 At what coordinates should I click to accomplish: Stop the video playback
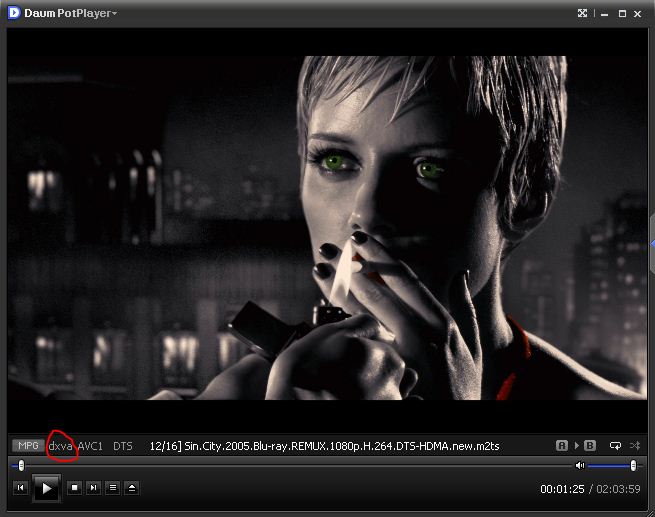pyautogui.click(x=74, y=488)
